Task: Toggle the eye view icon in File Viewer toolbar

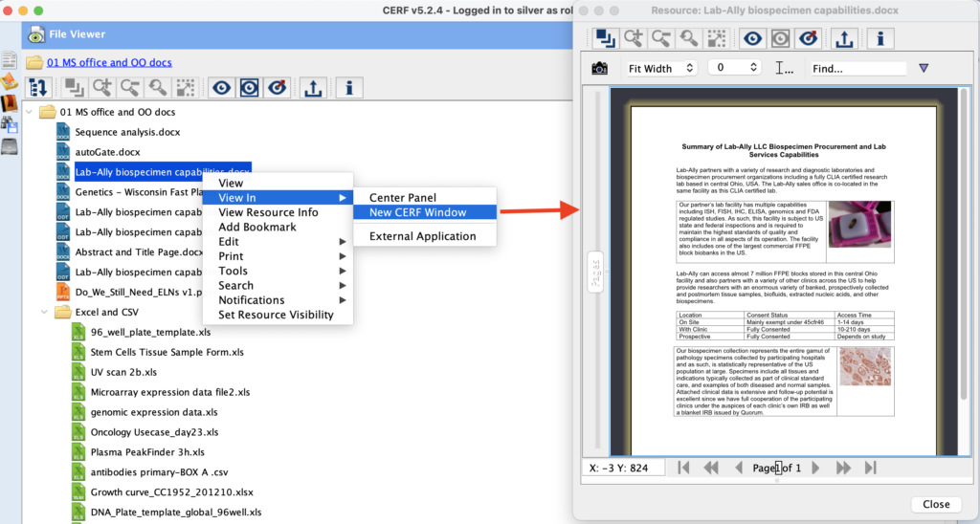Action: [222, 88]
